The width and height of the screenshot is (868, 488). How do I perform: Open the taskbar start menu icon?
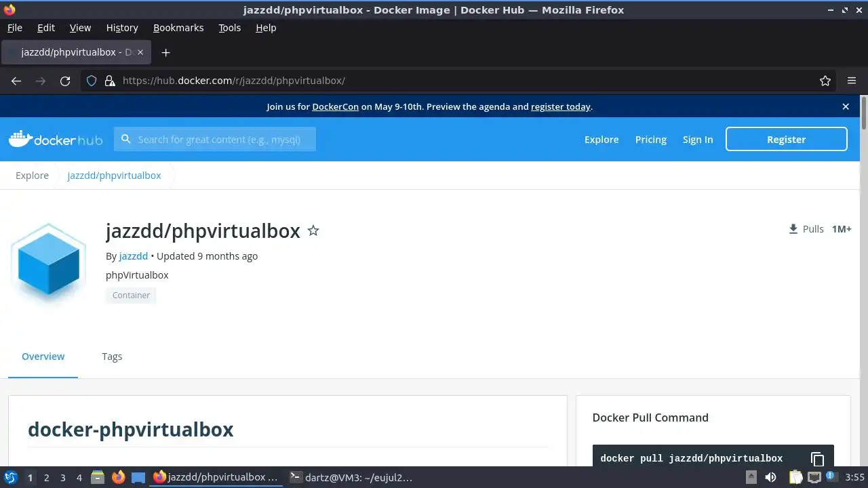[x=10, y=477]
